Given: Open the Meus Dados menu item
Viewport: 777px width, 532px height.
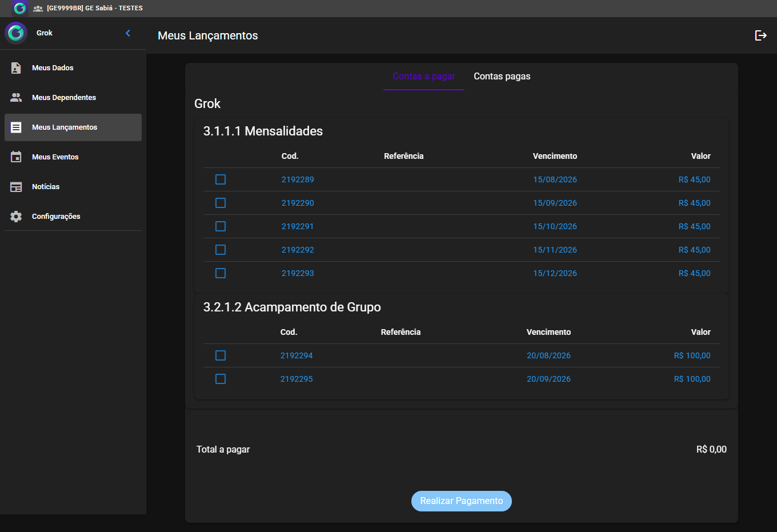Looking at the screenshot, I should click(73, 68).
